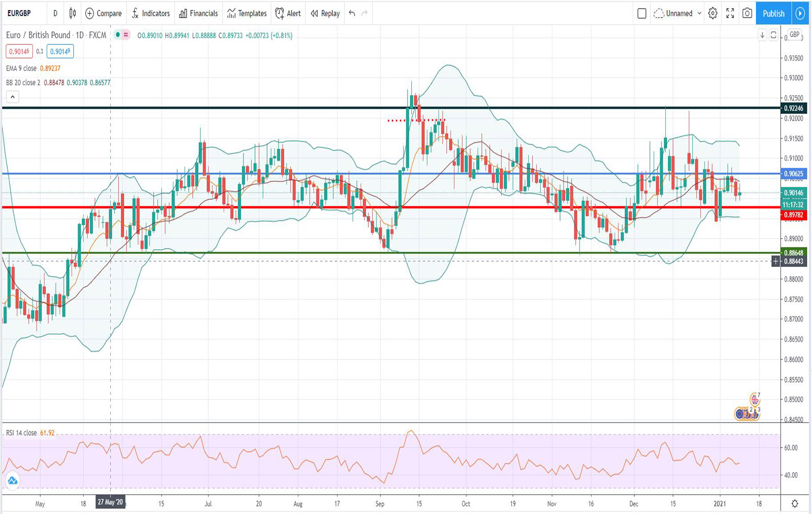This screenshot has width=812, height=514.
Task: Toggle the layout square checkbox
Action: tap(642, 14)
